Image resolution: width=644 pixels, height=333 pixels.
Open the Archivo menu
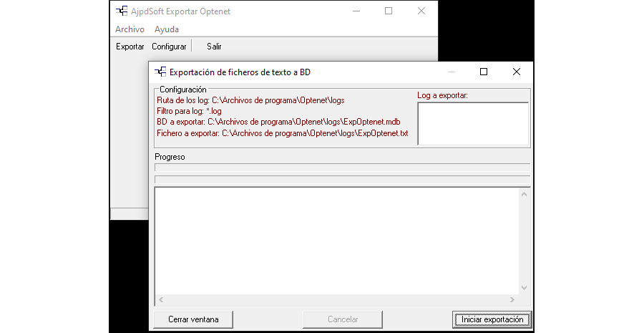[x=130, y=29]
